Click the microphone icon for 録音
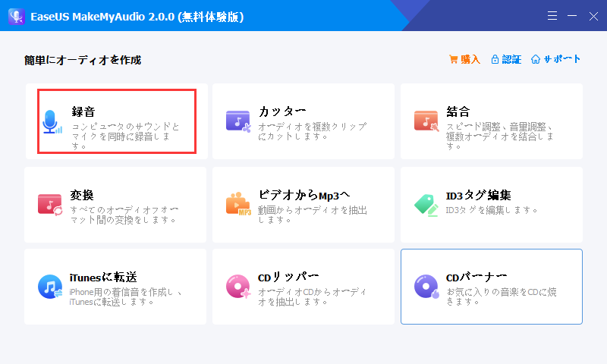 [x=52, y=122]
